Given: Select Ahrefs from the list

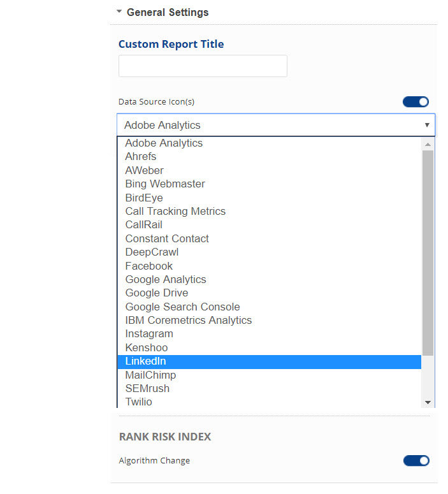Looking at the screenshot, I should tap(141, 157).
